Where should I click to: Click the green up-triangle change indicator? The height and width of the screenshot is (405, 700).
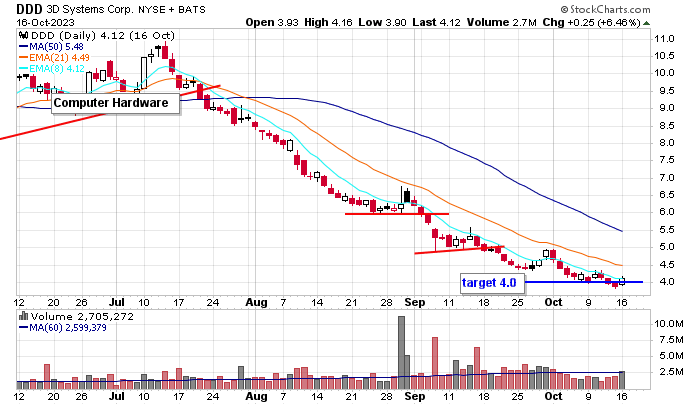point(646,23)
